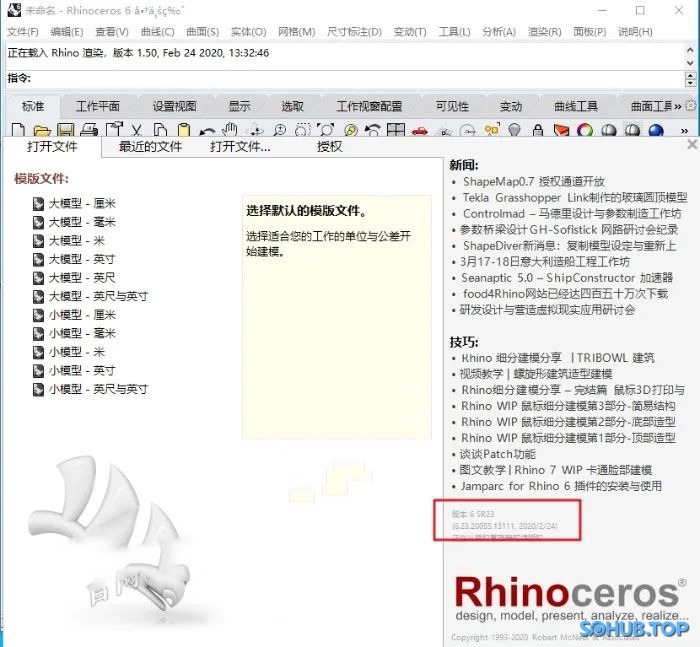This screenshot has height=647, width=700.
Task: Switch to the 最近的文件 tab
Action: [x=150, y=147]
